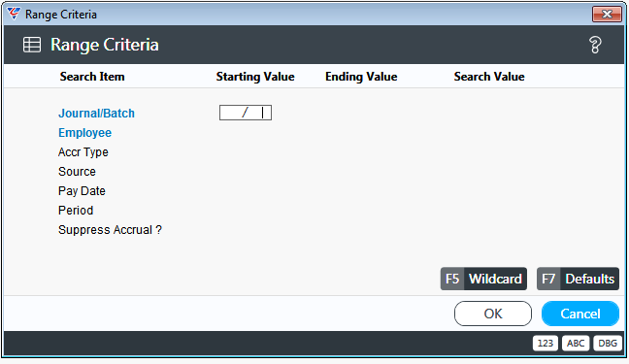This screenshot has height=364, width=629.
Task: Confirm with the OK button
Action: pyautogui.click(x=493, y=314)
